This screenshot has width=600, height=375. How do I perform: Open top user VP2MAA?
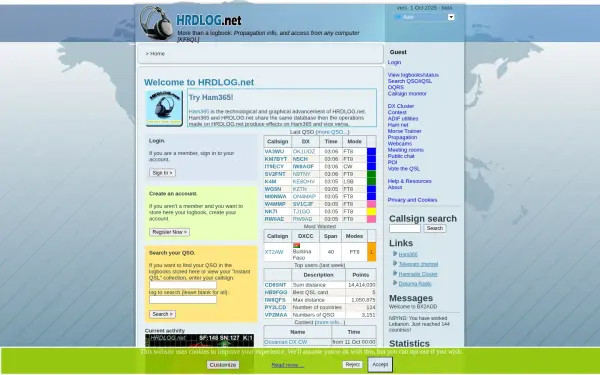click(276, 315)
